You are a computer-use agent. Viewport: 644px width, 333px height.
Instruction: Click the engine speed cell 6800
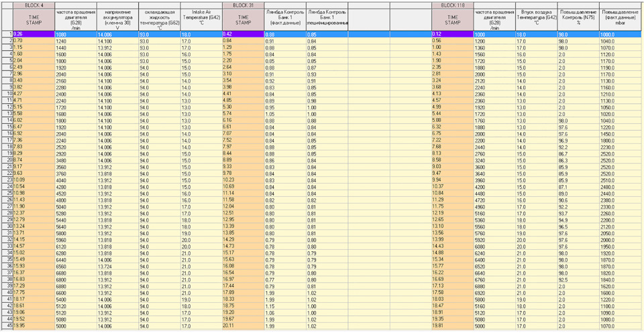pos(76,279)
